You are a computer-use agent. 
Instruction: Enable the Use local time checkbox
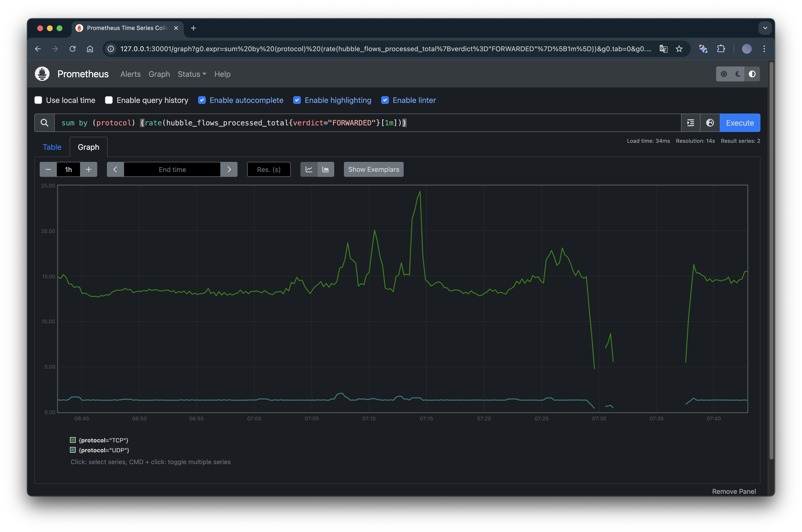click(38, 100)
